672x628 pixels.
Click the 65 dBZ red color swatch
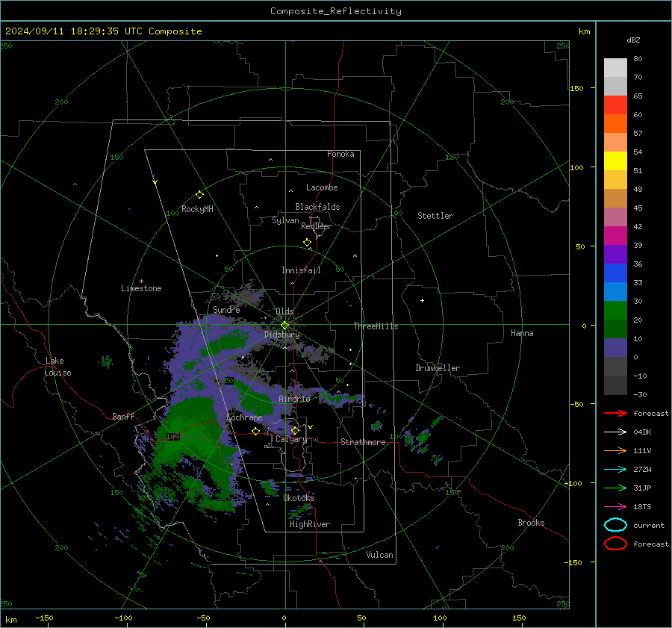click(x=615, y=105)
